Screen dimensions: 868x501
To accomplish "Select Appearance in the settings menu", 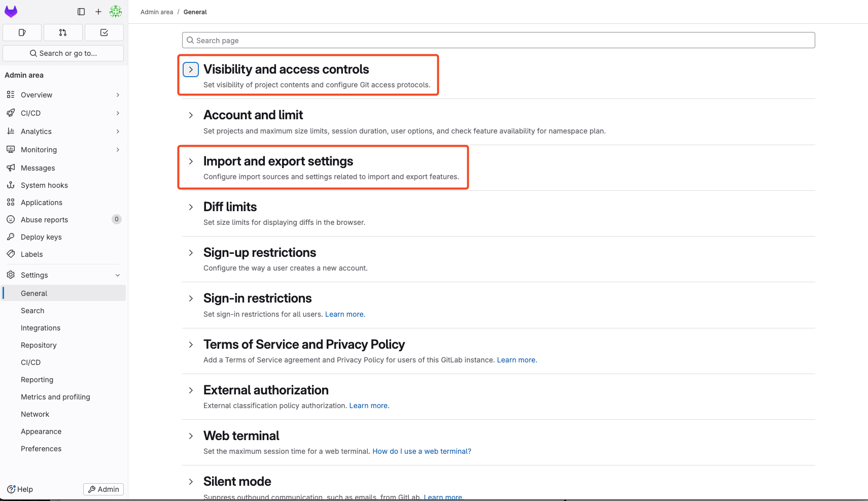I will [x=41, y=431].
